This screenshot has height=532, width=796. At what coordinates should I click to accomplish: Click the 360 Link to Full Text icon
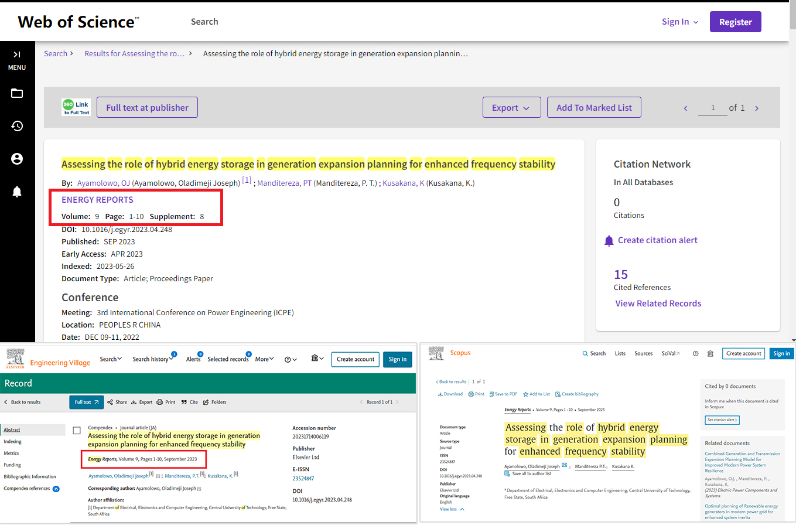tap(76, 107)
